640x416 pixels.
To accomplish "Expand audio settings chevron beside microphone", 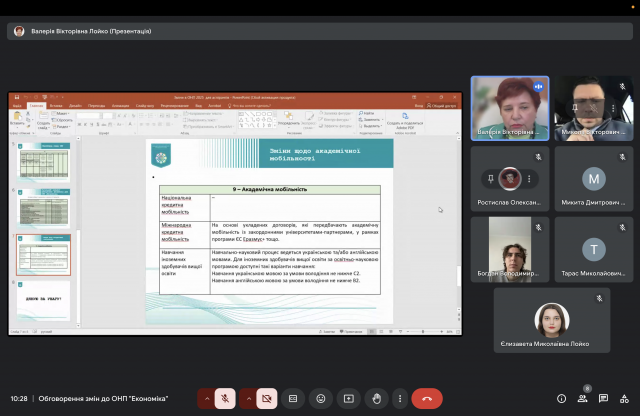I will pos(207,398).
